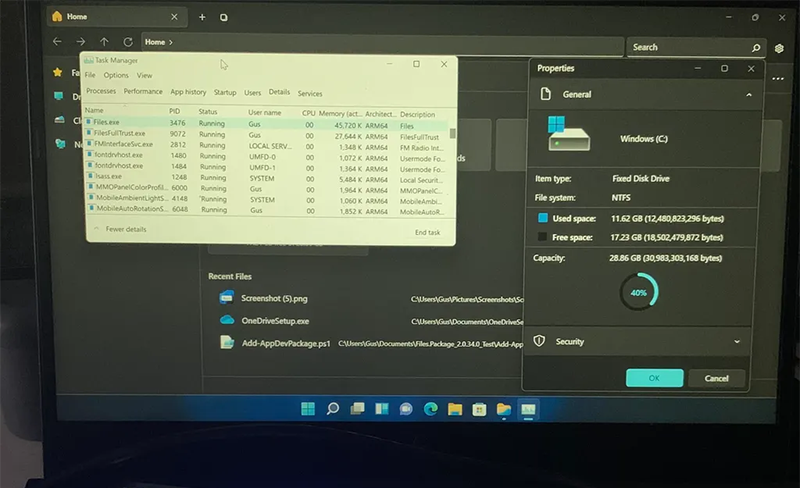Screen dimensions: 800x488
Task: Select the Drives icon in the sidebar
Action: coord(59,96)
